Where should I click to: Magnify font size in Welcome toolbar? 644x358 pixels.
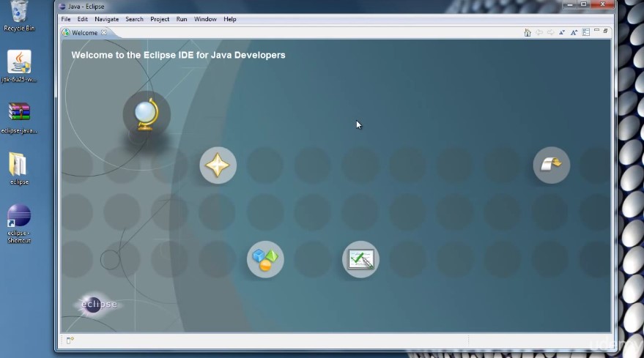click(x=574, y=33)
